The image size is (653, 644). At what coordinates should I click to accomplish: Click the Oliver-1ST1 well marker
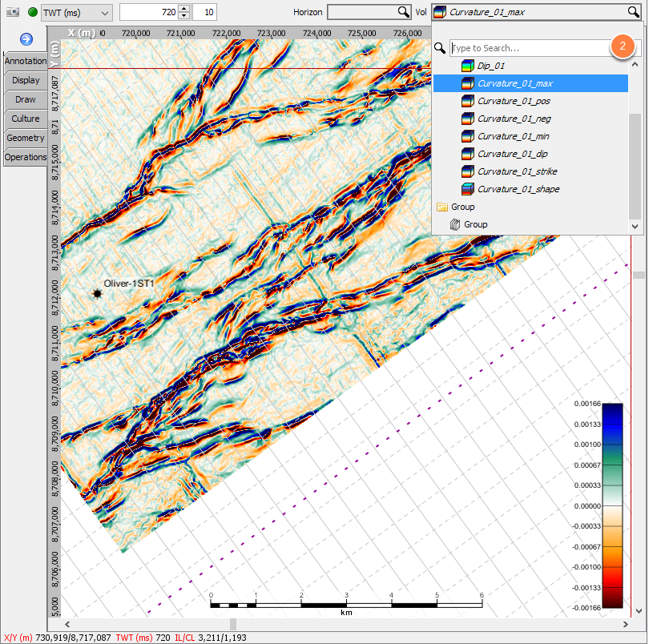point(98,294)
